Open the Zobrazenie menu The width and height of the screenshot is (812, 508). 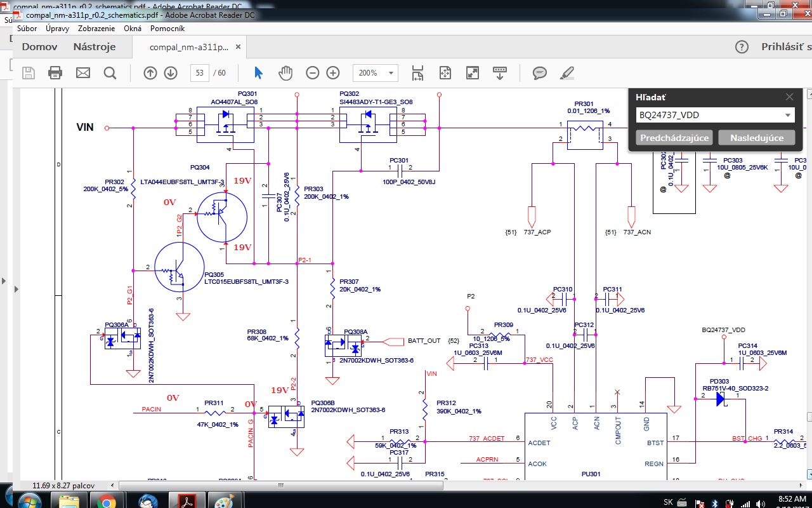96,29
